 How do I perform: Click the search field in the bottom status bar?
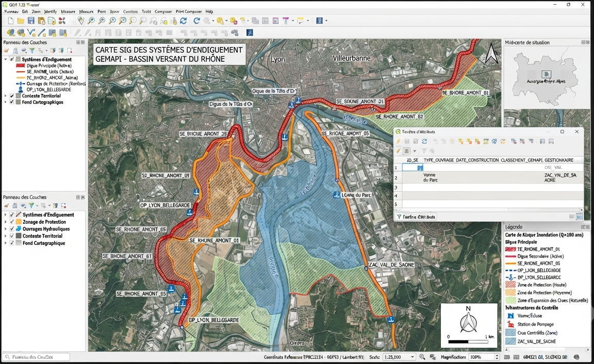point(37,357)
